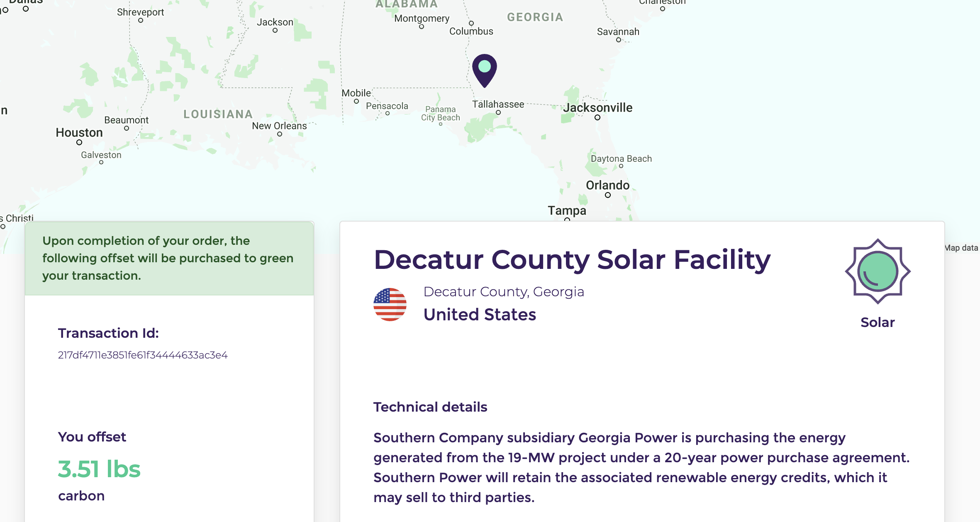Click the Orlando city marker on map

click(608, 195)
